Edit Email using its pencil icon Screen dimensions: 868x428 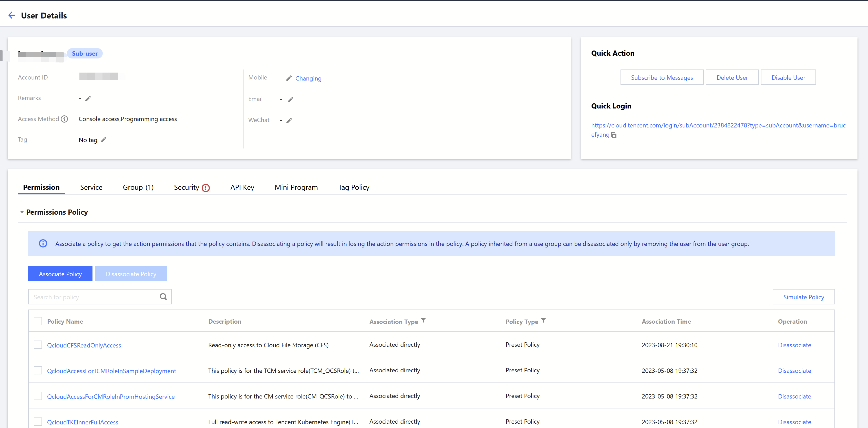(x=291, y=99)
